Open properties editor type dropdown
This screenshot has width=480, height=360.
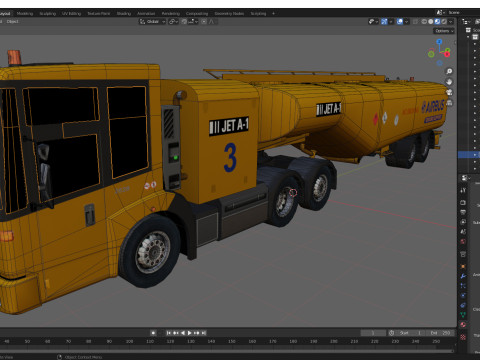click(x=466, y=178)
